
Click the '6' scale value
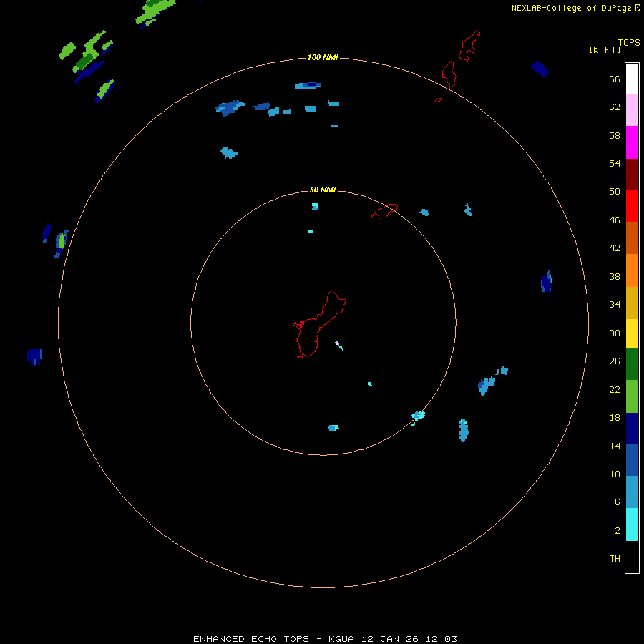point(617,502)
